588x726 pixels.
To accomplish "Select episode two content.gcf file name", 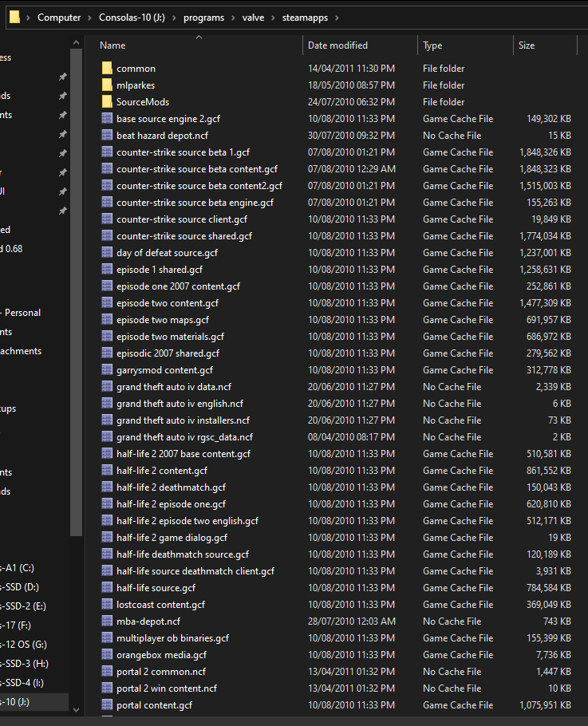I will click(x=168, y=303).
